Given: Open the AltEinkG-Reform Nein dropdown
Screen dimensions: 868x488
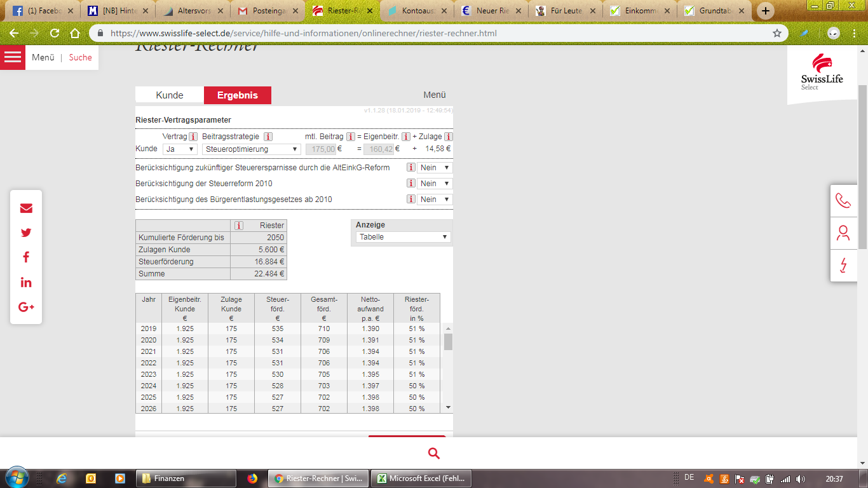Looking at the screenshot, I should (435, 168).
